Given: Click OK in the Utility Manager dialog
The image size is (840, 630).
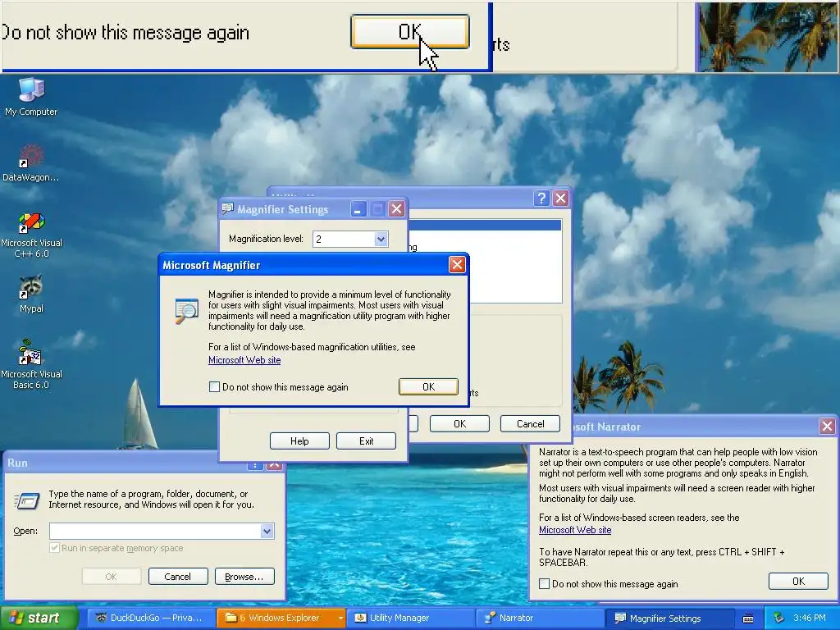Looking at the screenshot, I should [x=459, y=424].
